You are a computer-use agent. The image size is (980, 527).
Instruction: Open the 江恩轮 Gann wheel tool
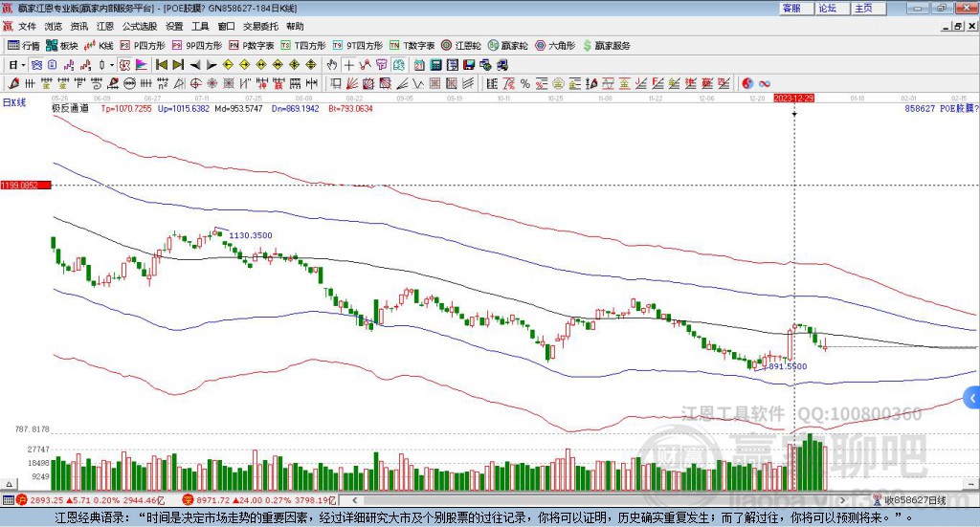[461, 45]
